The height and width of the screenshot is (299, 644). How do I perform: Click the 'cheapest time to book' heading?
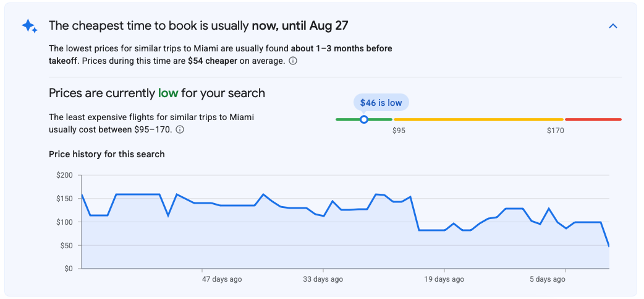tap(198, 26)
